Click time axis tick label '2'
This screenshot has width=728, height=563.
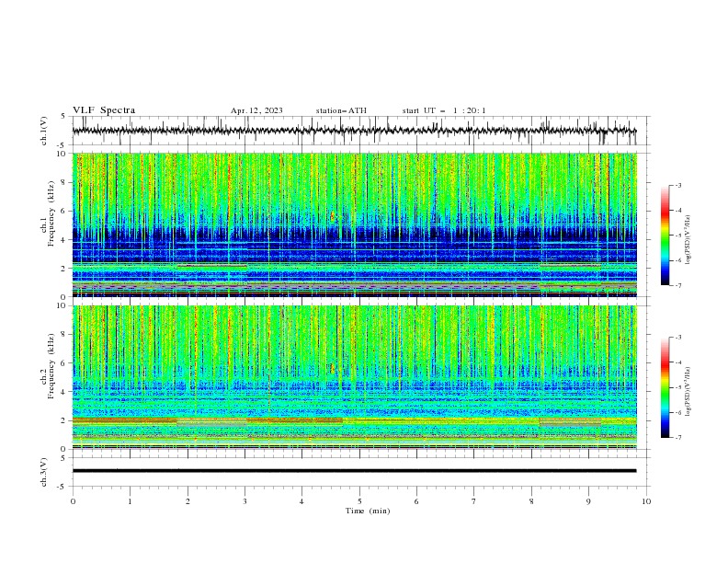coord(188,501)
